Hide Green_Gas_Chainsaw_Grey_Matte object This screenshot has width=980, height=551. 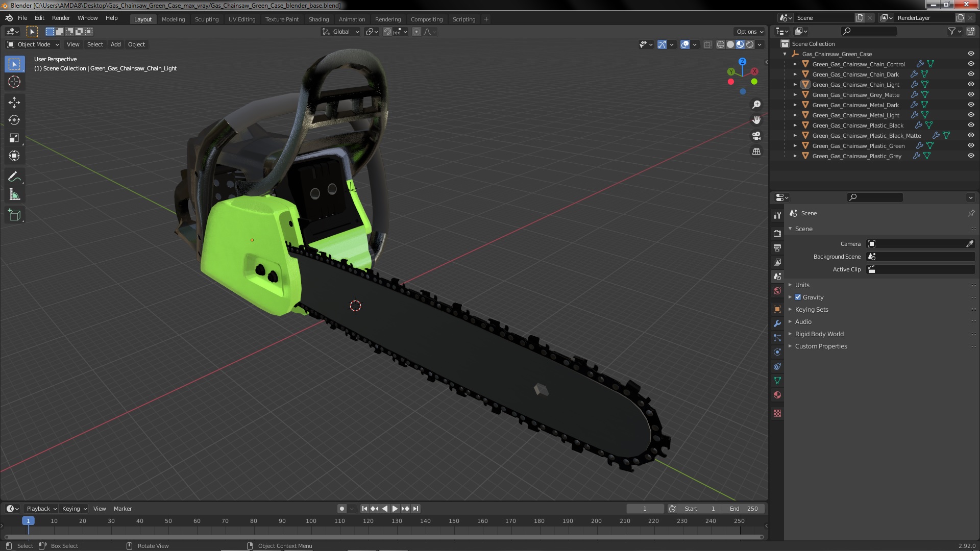pos(971,94)
